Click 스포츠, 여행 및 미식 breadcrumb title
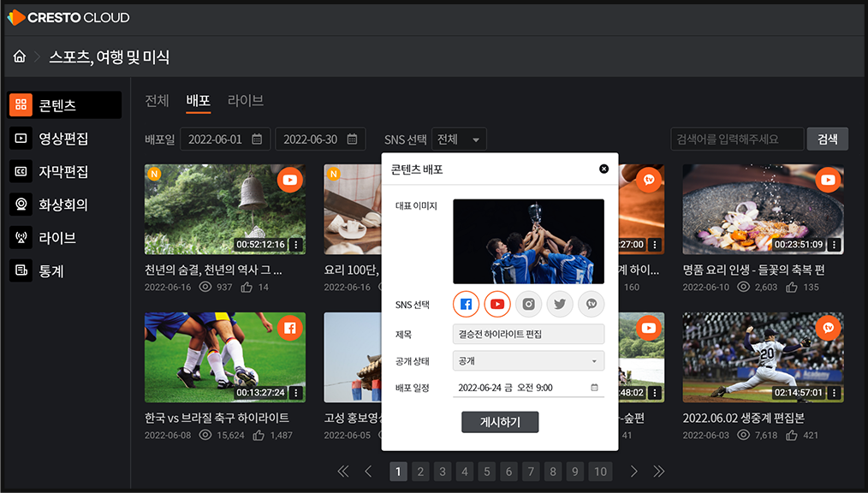The image size is (868, 493). click(109, 56)
